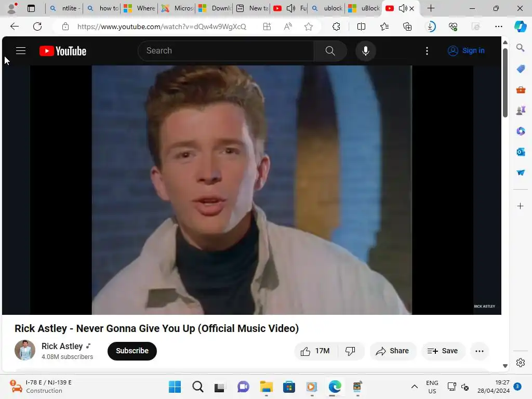Switch the ENG US input language
Viewport: 532px width, 399px height.
(432, 387)
